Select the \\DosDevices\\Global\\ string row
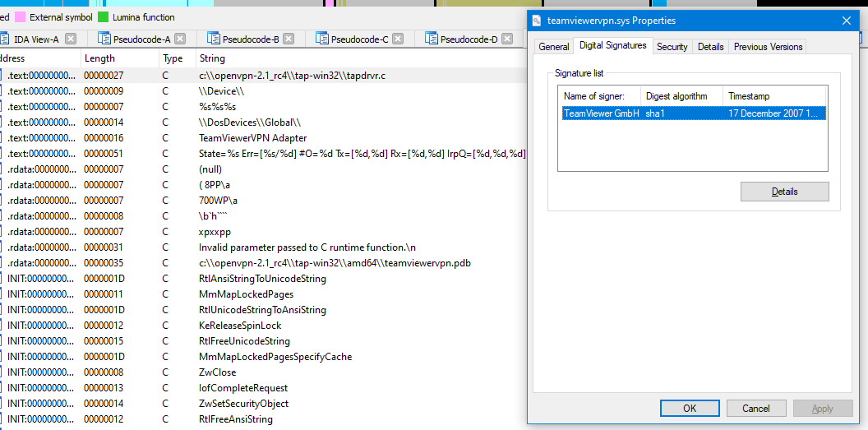This screenshot has height=430, width=868. click(x=263, y=122)
